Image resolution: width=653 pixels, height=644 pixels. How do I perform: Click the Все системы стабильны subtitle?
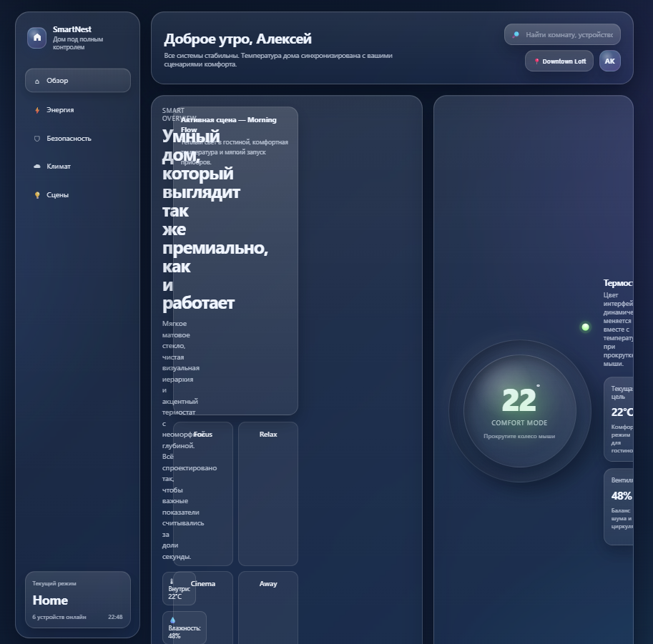(278, 60)
